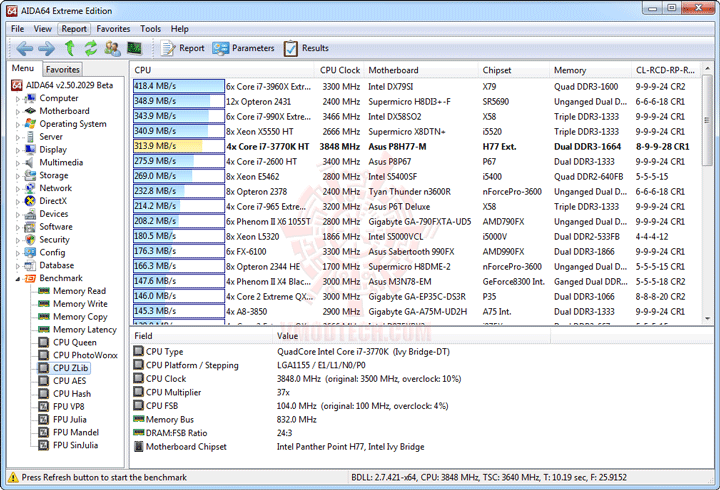Viewport: 720px width, 490px height.
Task: Click scrollbar up arrow in results list
Action: [708, 68]
